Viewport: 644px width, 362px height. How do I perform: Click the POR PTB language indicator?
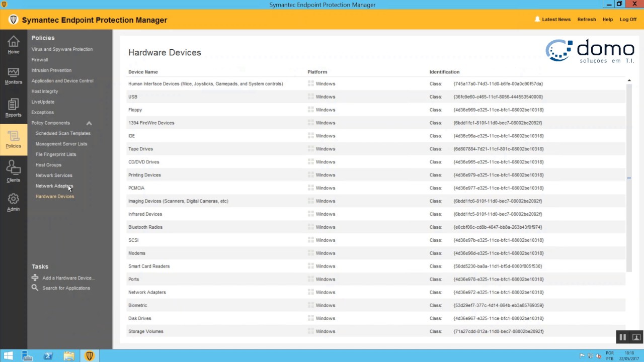[x=610, y=356]
